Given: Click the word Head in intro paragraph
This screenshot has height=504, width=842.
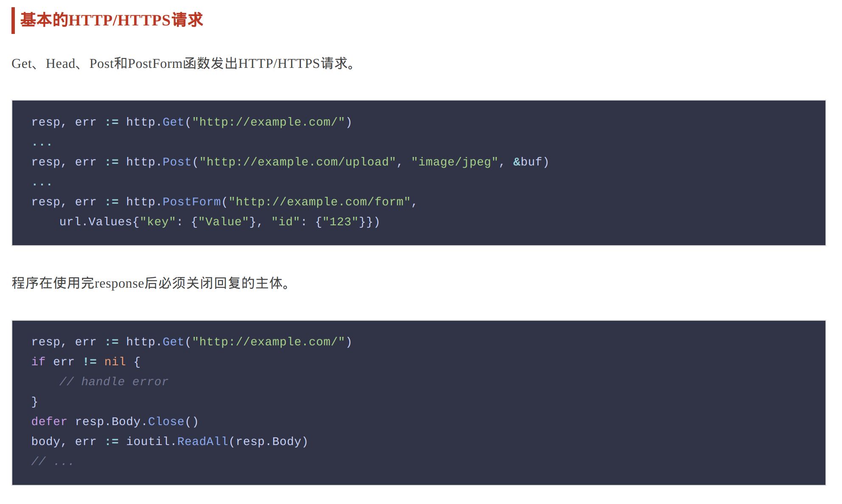Looking at the screenshot, I should click(60, 64).
